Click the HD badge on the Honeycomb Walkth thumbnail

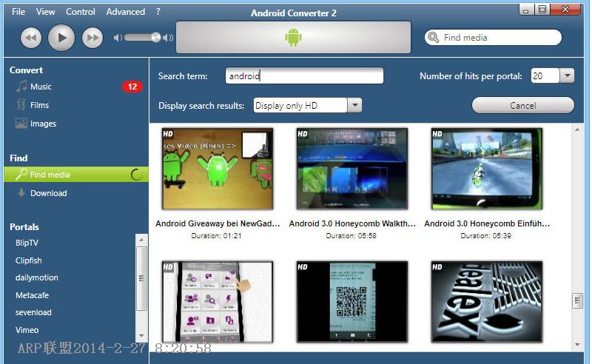[303, 134]
